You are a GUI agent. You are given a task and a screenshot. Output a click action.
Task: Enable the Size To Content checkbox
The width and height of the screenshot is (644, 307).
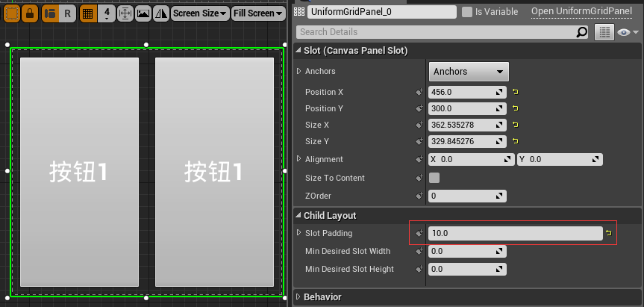tap(434, 178)
